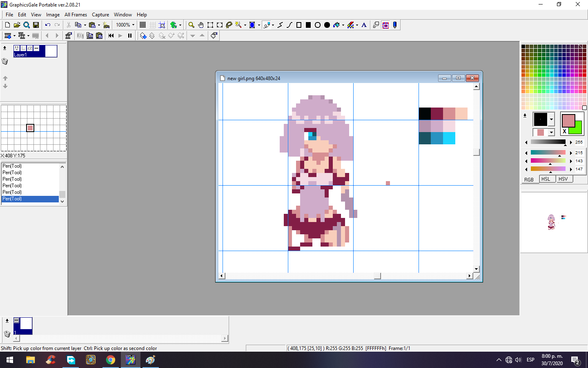The image size is (588, 368).
Task: Toggle the gray custom grid icon
Action: click(x=152, y=25)
